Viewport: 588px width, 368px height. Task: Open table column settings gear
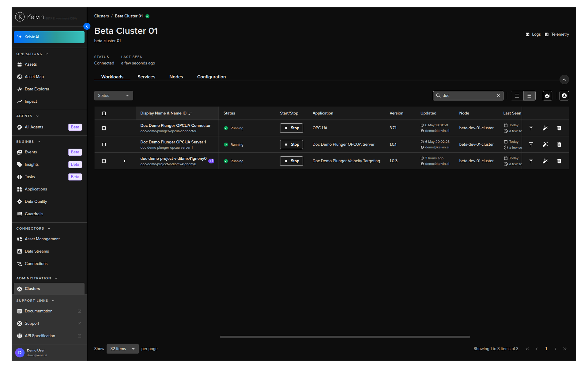coord(547,96)
